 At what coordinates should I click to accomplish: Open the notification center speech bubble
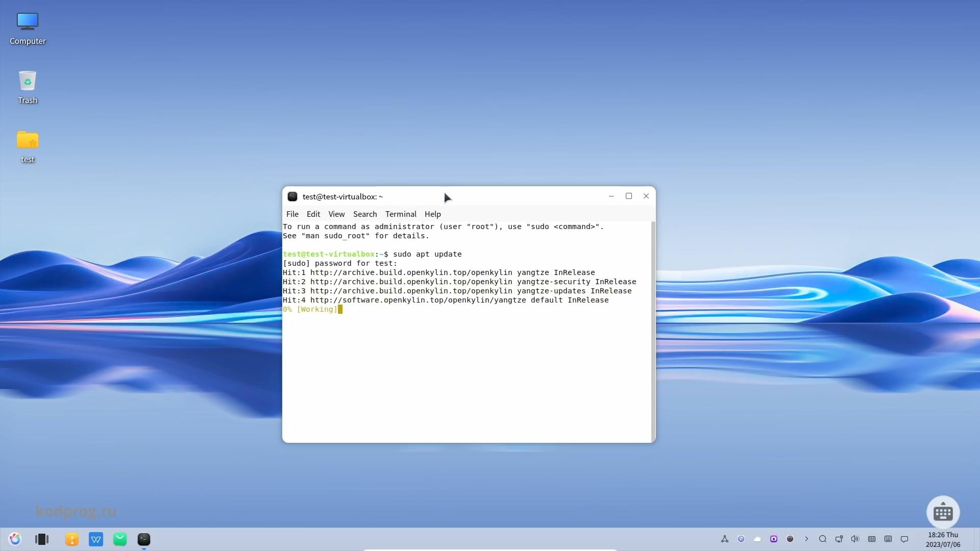pyautogui.click(x=904, y=539)
